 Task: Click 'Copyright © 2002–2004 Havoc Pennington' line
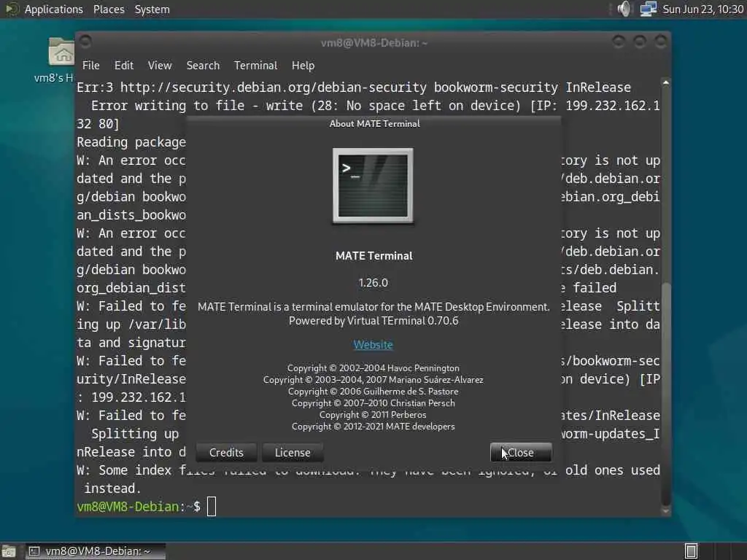(x=373, y=367)
